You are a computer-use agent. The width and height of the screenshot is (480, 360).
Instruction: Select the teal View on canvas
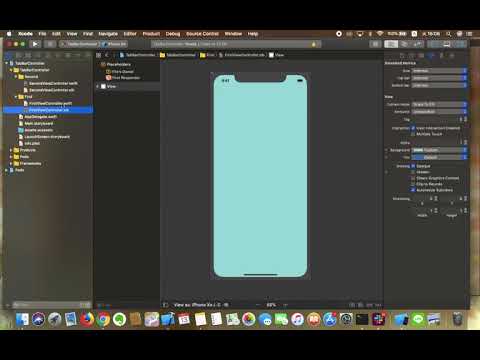[260, 176]
